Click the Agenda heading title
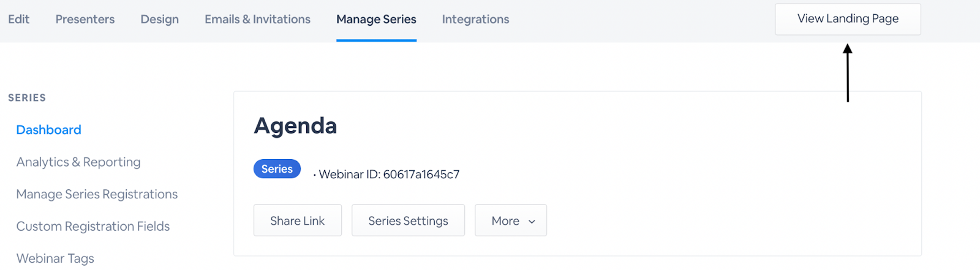This screenshot has height=270, width=980. [x=295, y=126]
